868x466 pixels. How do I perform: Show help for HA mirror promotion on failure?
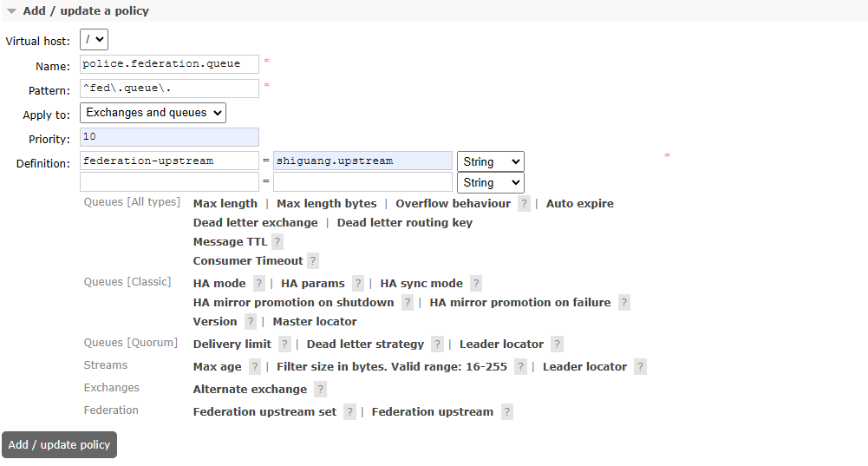tap(623, 303)
